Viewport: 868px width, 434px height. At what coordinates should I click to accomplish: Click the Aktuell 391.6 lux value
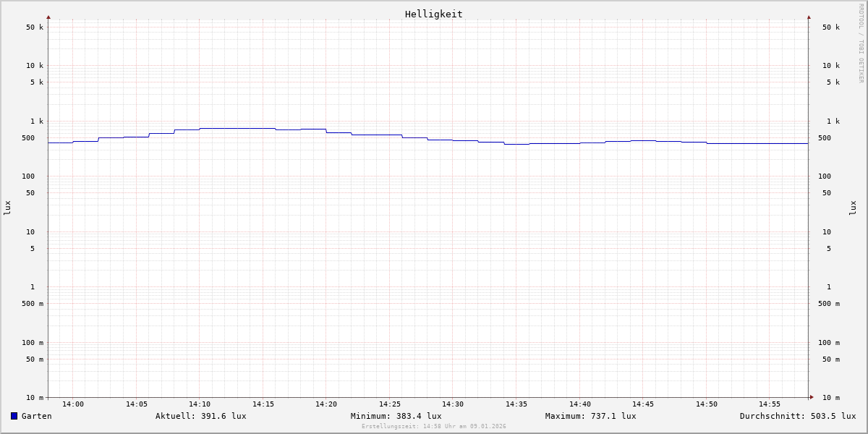200,416
